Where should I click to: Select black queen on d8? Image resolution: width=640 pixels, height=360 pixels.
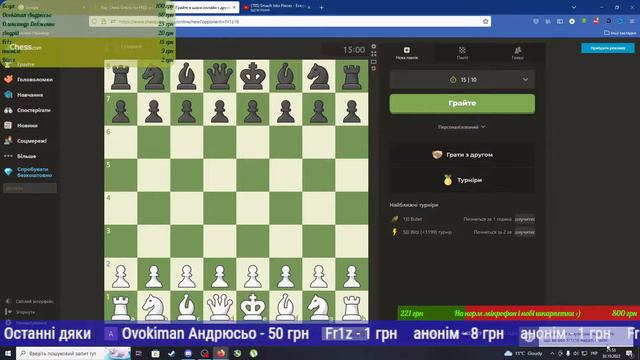(x=220, y=76)
